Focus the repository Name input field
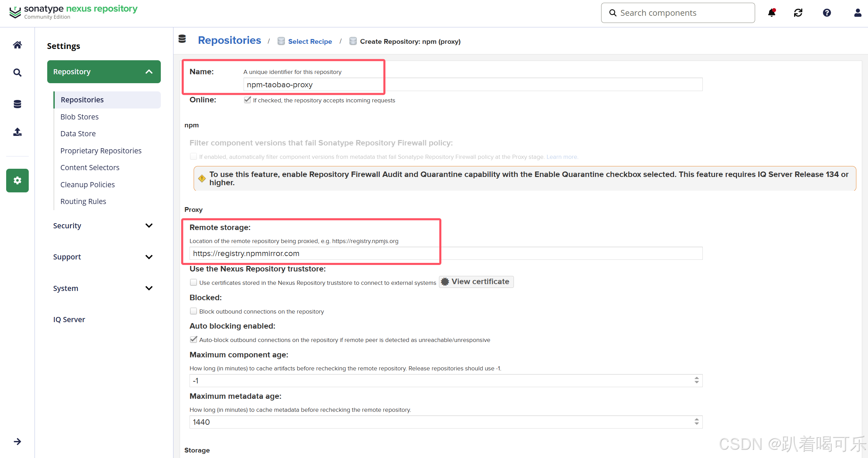The height and width of the screenshot is (458, 868). pyautogui.click(x=473, y=85)
